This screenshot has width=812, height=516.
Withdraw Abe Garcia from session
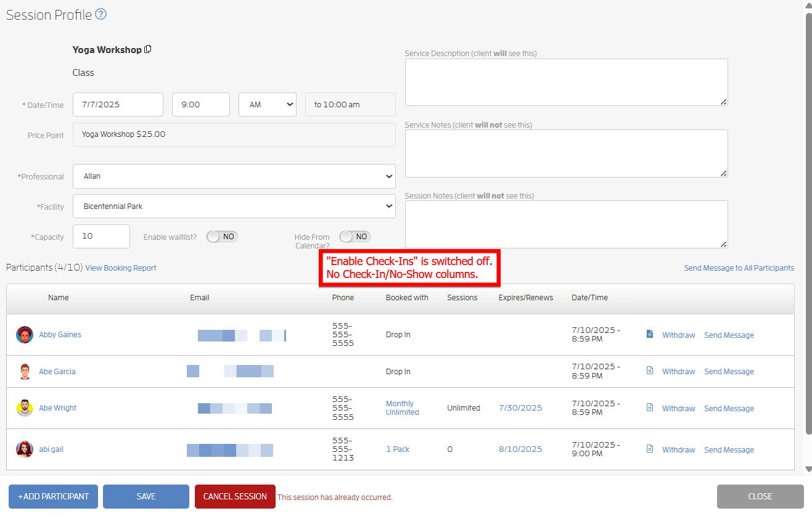pos(679,372)
